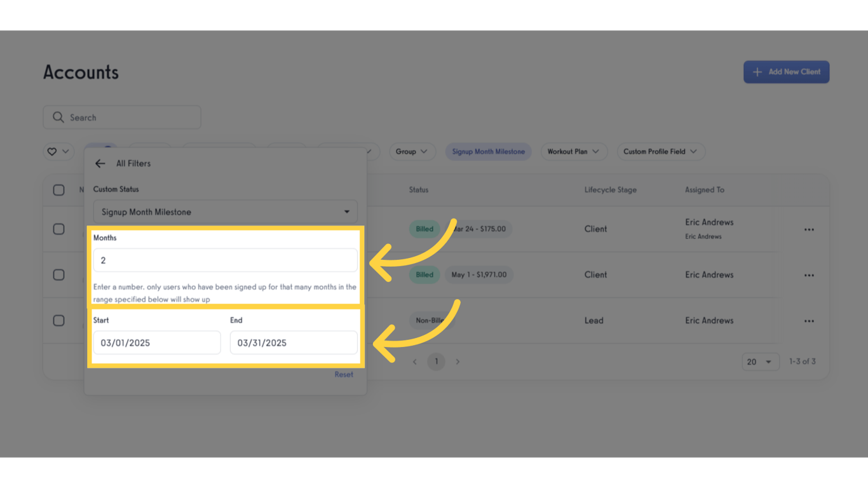Open the three-dot menu on the first client row

pos(809,229)
